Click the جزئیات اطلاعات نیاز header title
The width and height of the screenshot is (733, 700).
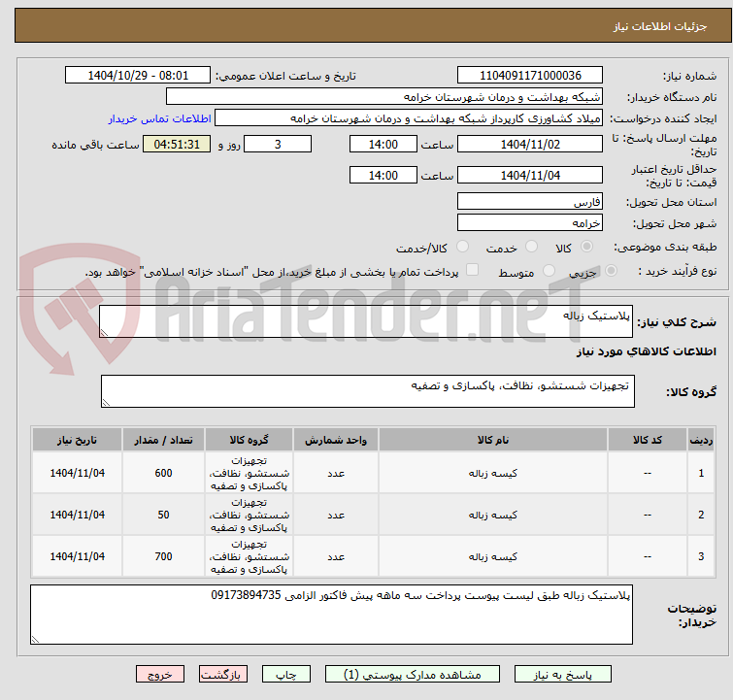coord(659,26)
